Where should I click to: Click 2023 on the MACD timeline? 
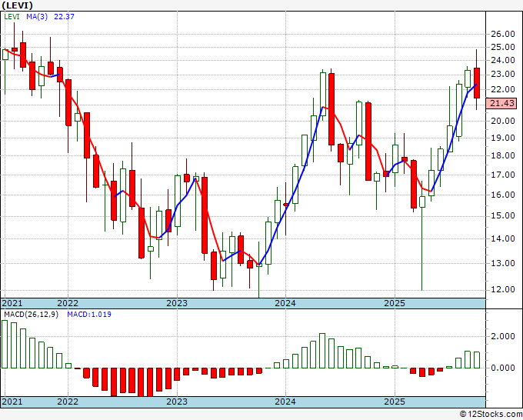177,402
